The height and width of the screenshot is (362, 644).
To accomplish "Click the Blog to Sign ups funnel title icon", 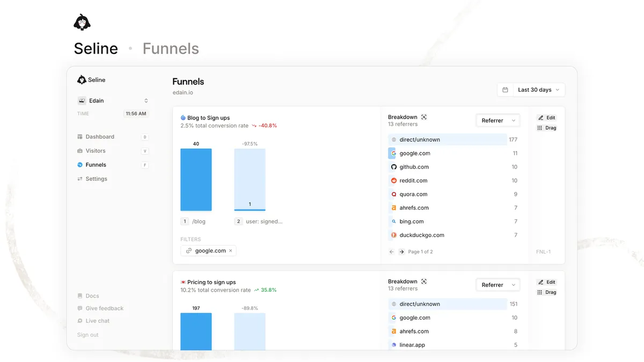I will pyautogui.click(x=183, y=118).
